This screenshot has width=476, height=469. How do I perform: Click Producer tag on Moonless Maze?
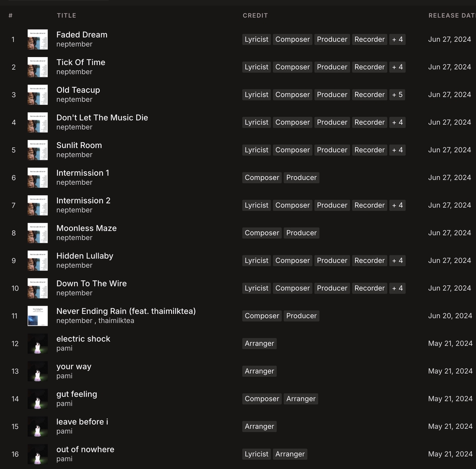pos(301,233)
